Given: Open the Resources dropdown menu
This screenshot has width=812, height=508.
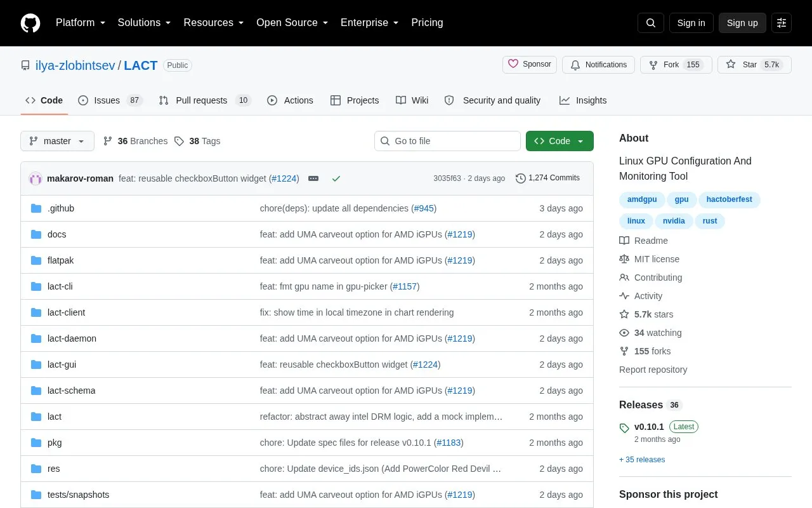Looking at the screenshot, I should pyautogui.click(x=214, y=23).
